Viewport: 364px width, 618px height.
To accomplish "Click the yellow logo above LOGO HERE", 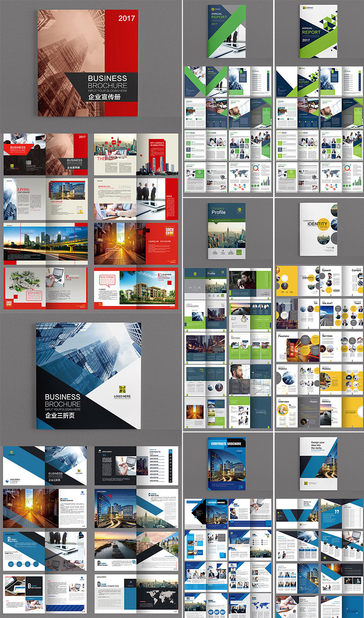I will click(x=122, y=388).
